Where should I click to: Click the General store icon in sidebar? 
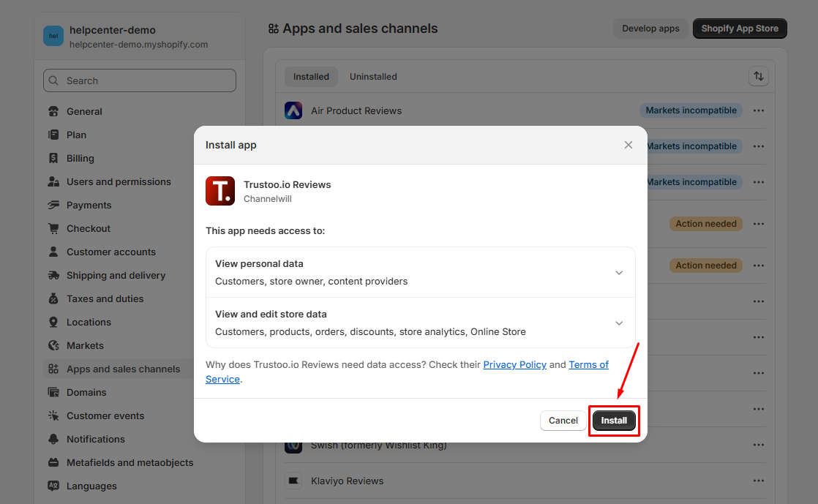tap(53, 112)
